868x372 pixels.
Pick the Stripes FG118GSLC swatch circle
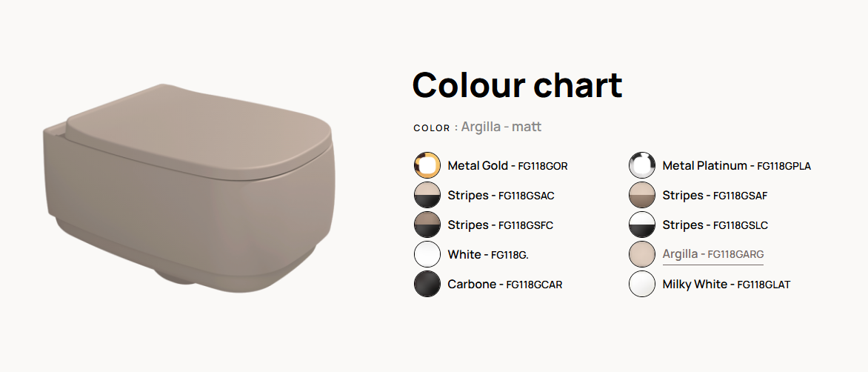(641, 225)
